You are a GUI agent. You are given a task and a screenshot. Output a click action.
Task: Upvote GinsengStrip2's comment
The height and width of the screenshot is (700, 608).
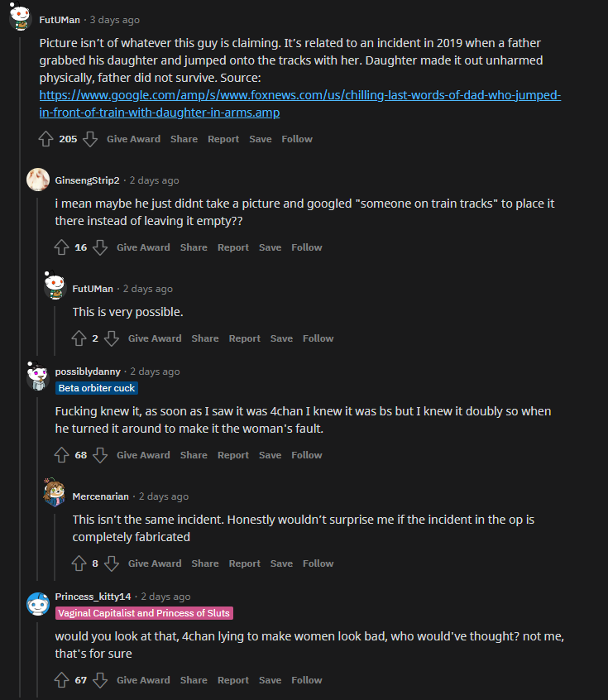coord(61,247)
